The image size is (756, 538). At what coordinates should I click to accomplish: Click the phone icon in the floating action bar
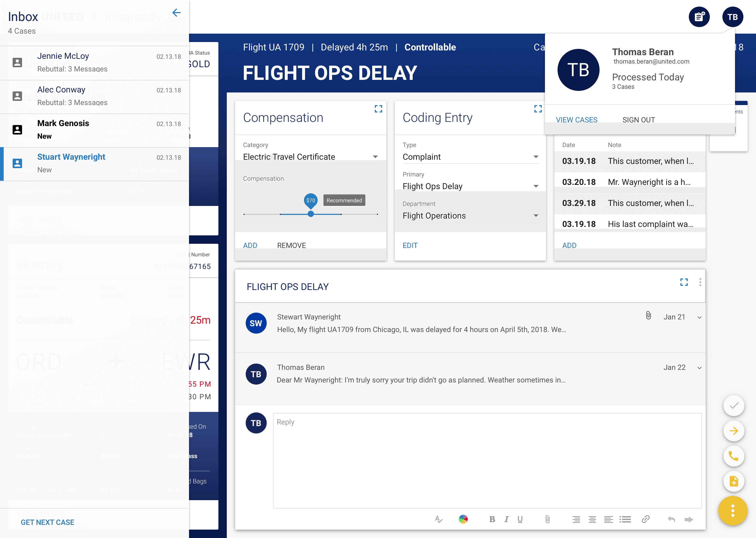click(x=733, y=456)
